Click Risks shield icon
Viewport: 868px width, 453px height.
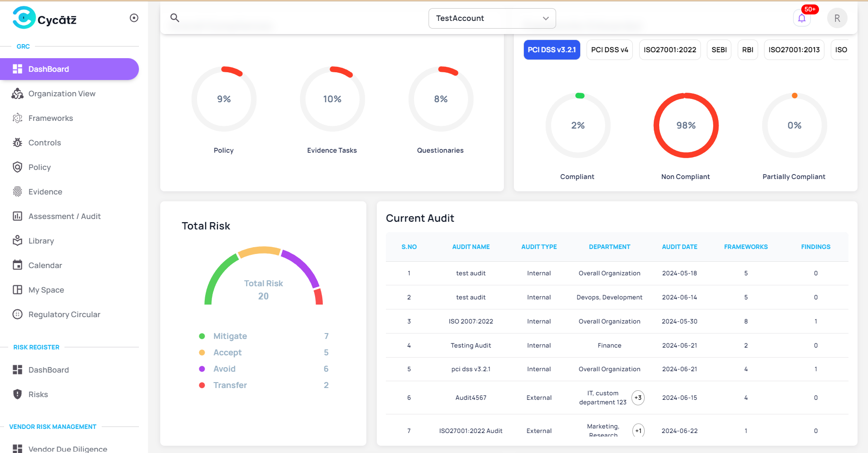click(17, 394)
